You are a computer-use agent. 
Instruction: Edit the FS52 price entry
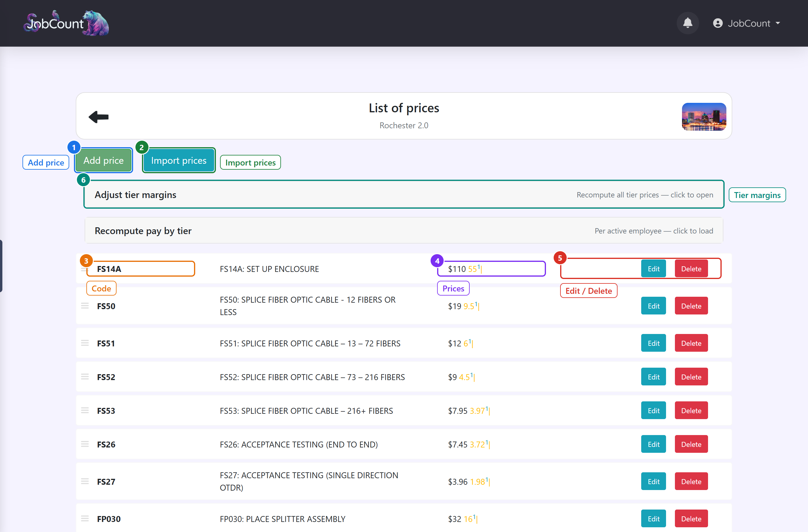click(653, 377)
